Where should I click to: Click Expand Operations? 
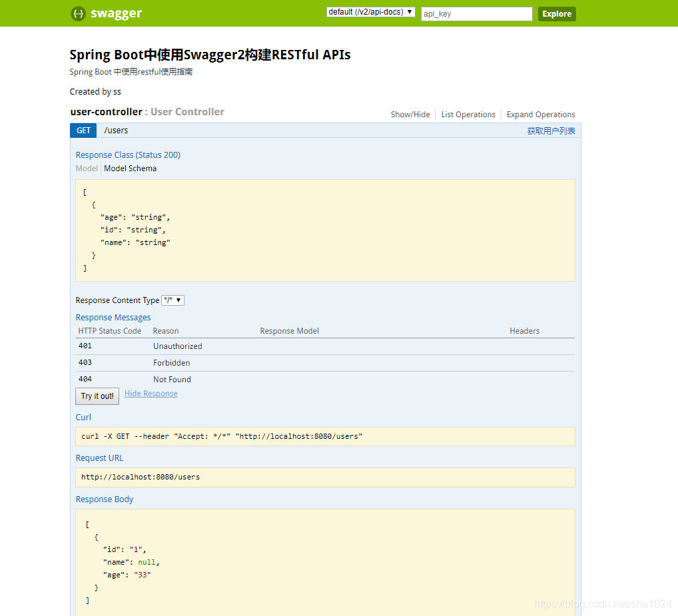coord(541,115)
